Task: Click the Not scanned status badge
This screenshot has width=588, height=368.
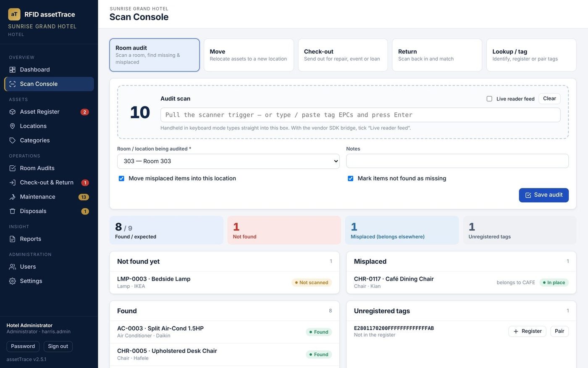Action: [x=312, y=283]
